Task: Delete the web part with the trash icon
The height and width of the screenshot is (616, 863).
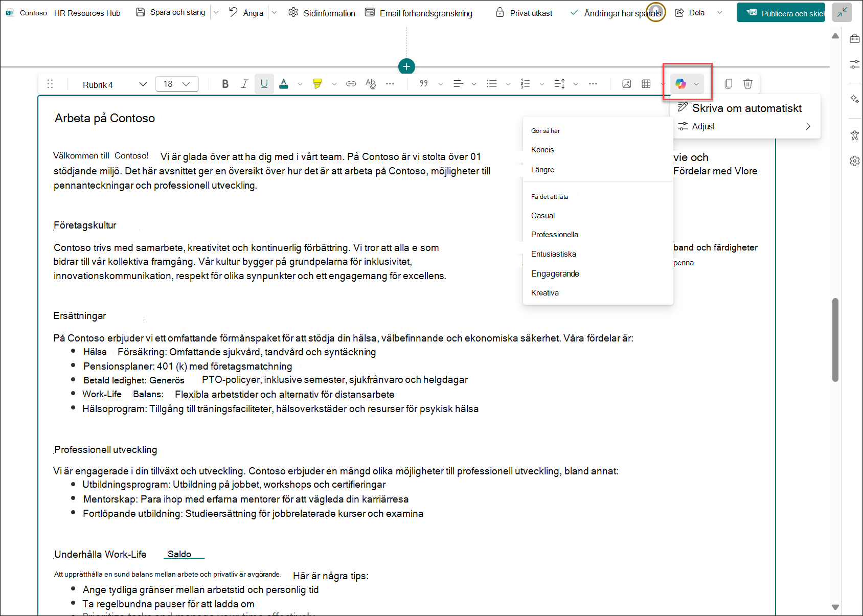Action: coord(748,84)
